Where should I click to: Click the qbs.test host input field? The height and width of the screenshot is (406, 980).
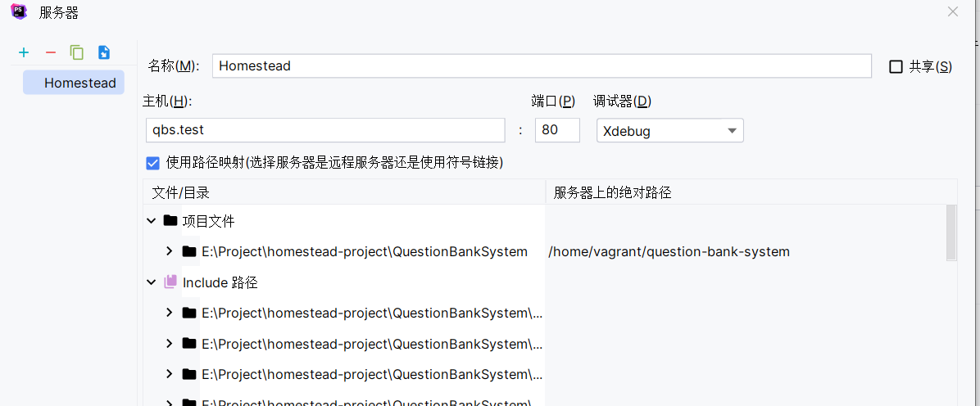click(x=325, y=130)
